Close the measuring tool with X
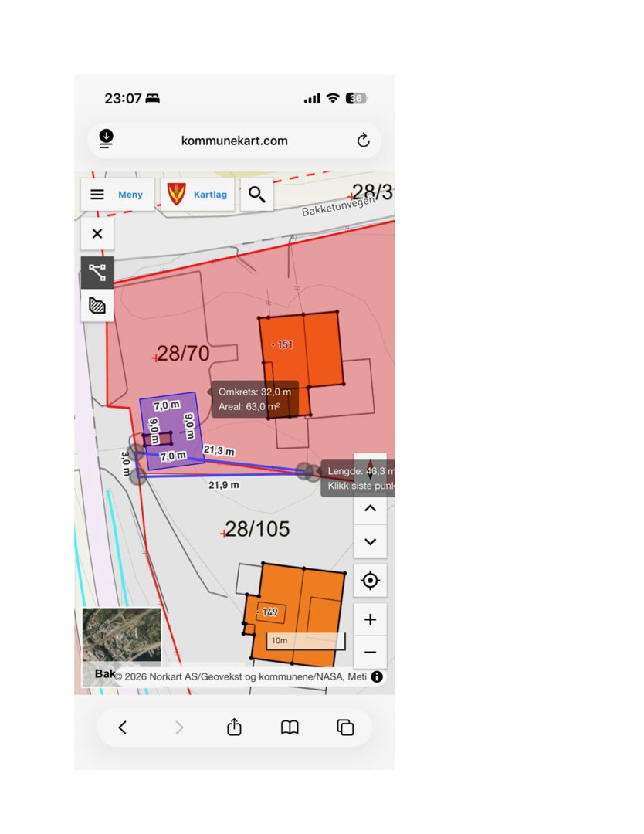Image resolution: width=644 pixels, height=834 pixels. 97,234
